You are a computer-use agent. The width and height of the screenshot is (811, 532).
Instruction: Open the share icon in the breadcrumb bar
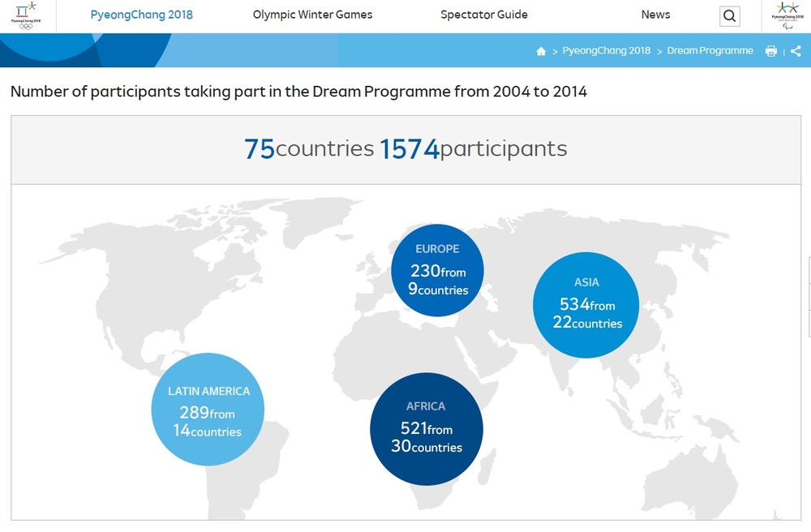[x=795, y=51]
